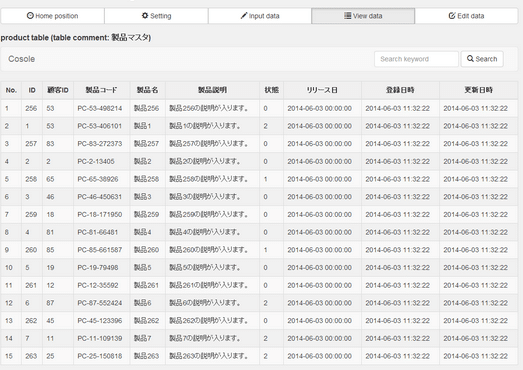Click the Search button
This screenshot has width=523, height=370.
482,59
